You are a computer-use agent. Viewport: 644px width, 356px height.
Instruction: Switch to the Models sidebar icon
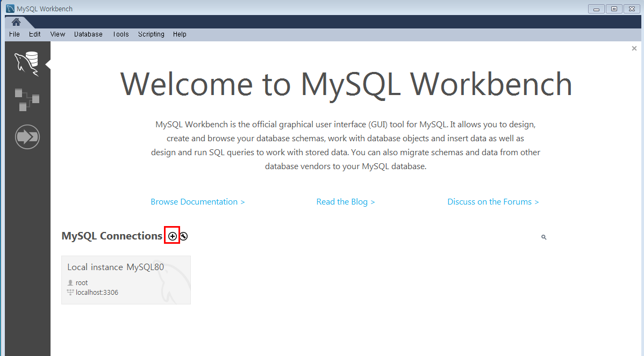pos(27,100)
